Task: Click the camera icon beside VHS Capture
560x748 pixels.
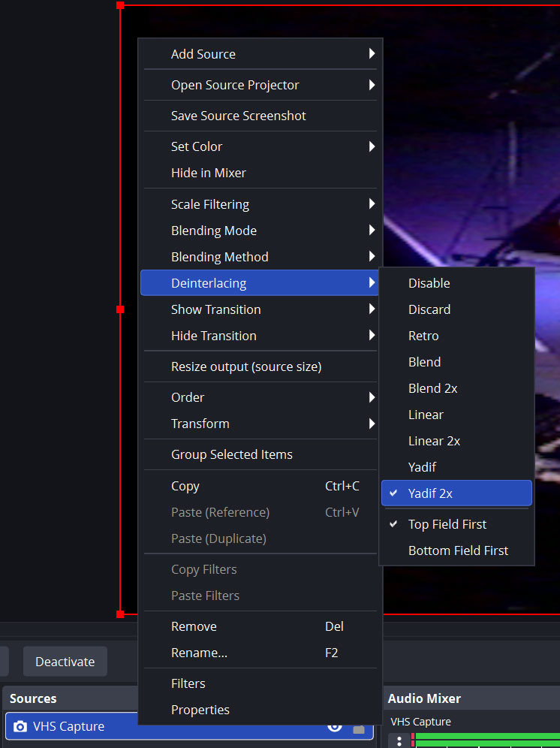Action: pos(20,726)
